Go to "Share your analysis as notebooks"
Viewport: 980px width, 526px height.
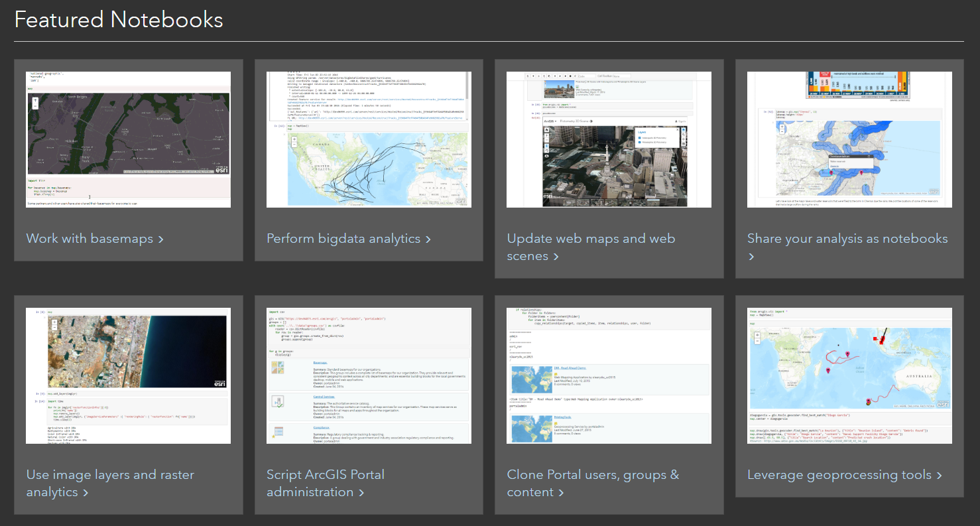coord(847,247)
